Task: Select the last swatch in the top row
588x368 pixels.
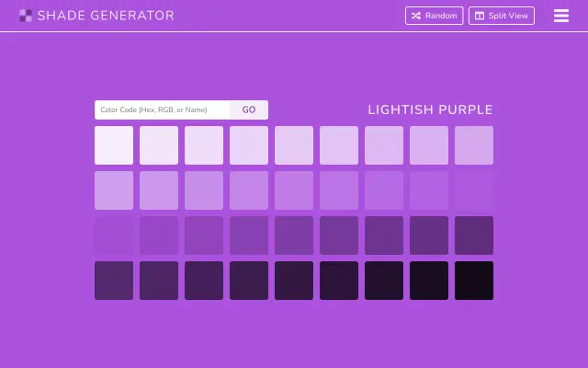Action: [x=474, y=145]
